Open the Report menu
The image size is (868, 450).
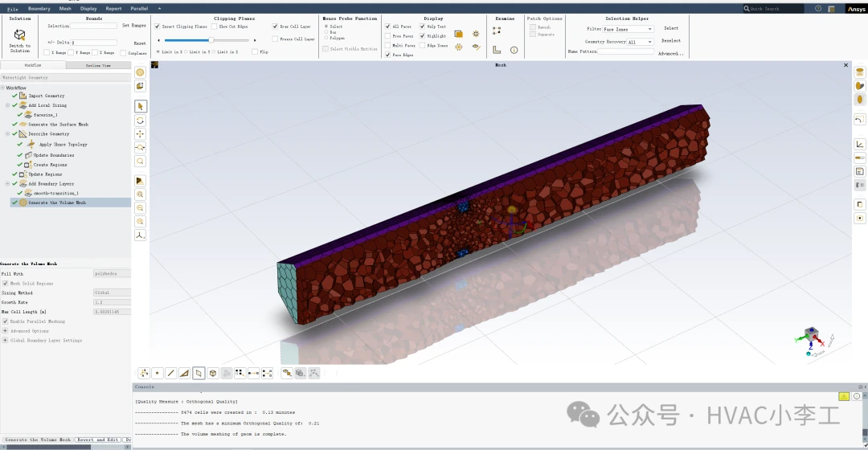(113, 9)
